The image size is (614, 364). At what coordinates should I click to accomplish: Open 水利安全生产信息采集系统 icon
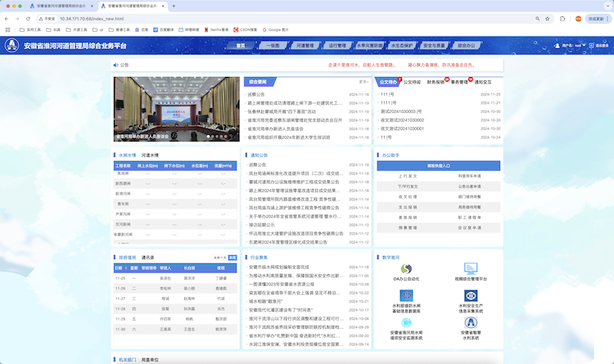pos(471,295)
